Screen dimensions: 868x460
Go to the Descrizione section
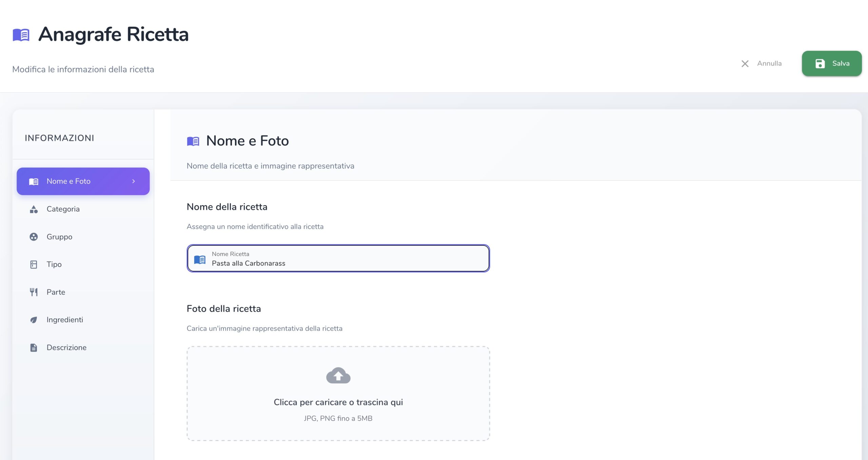coord(66,348)
